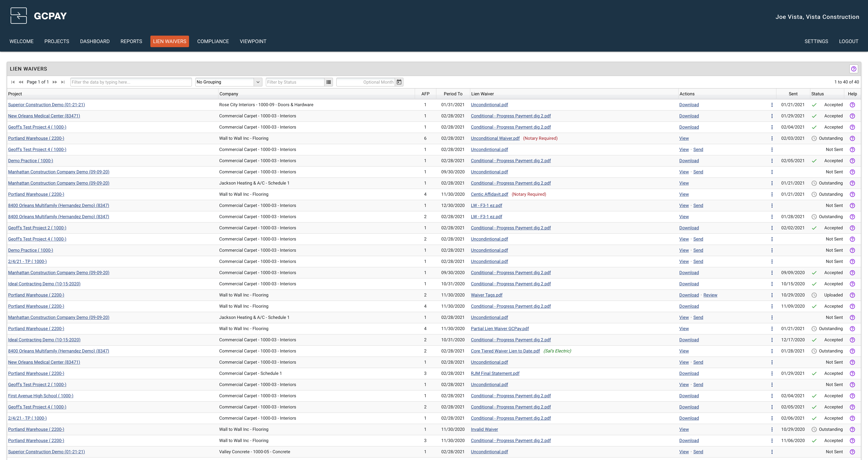Open the Filter by Status list icon

pyautogui.click(x=329, y=82)
